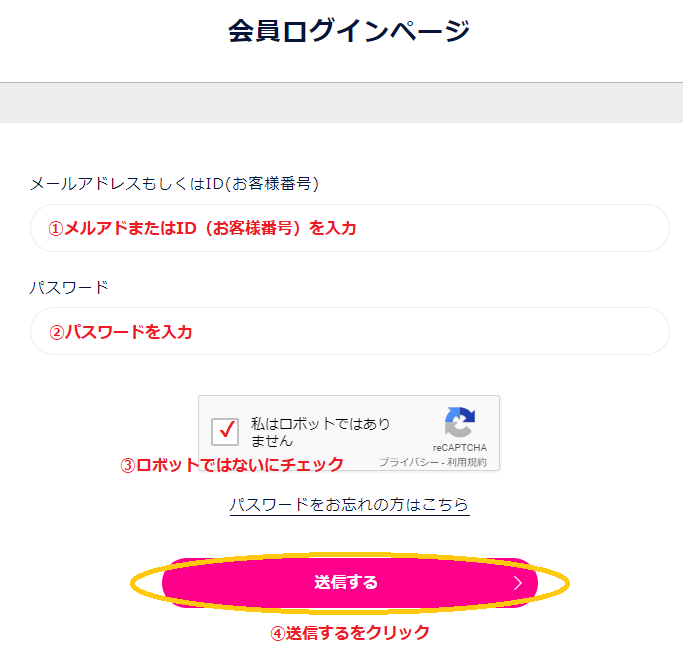This screenshot has height=646, width=683.
Task: Click the reCAPTCHA text under the logo
Action: (x=460, y=447)
